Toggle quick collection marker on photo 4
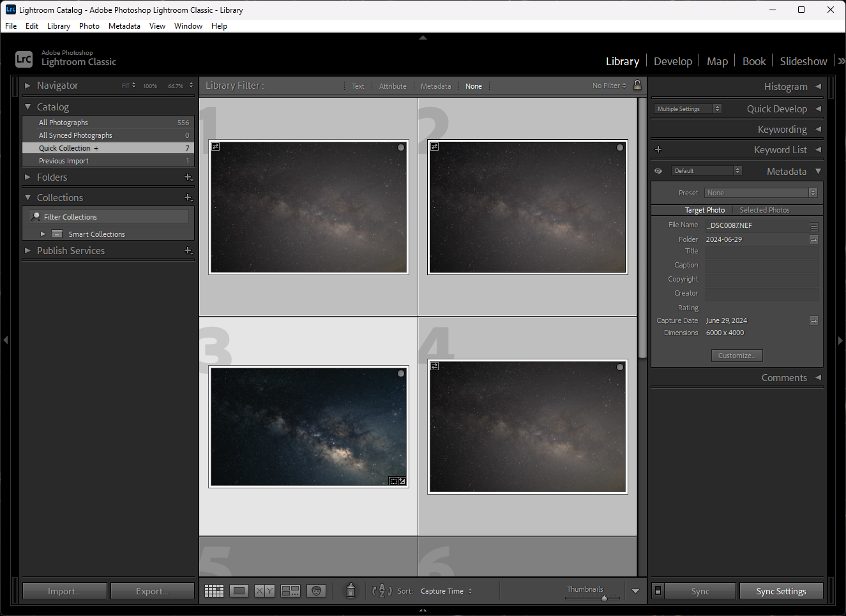The image size is (846, 616). pos(620,367)
